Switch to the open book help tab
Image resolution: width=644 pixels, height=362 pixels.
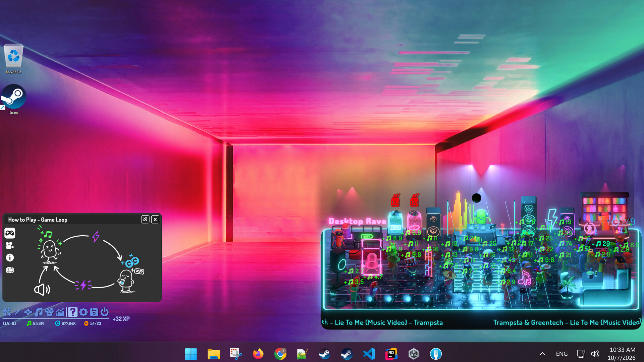(10, 270)
